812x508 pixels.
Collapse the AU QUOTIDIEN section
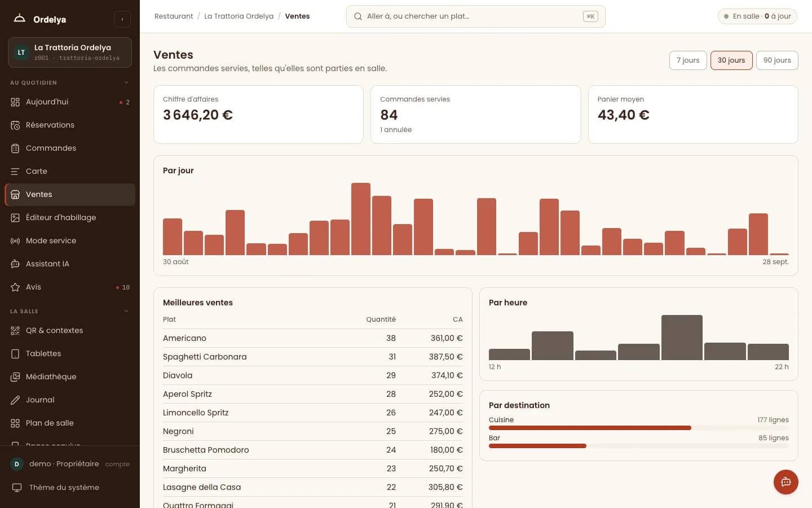coord(126,83)
